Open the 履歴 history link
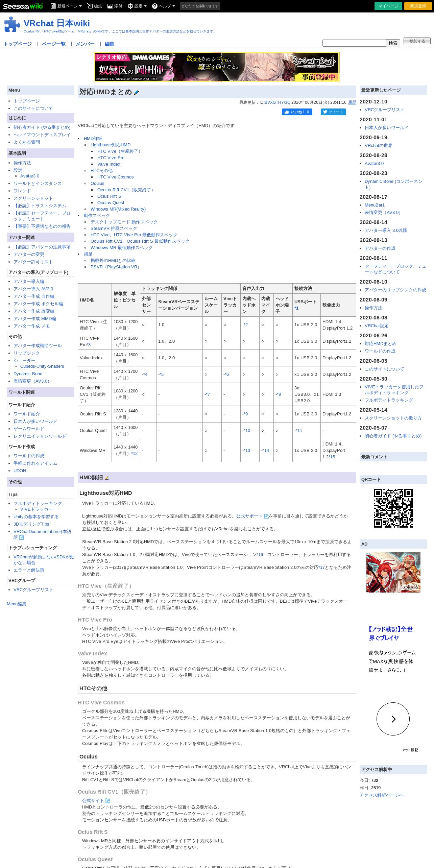This screenshot has height=868, width=434. point(352,102)
